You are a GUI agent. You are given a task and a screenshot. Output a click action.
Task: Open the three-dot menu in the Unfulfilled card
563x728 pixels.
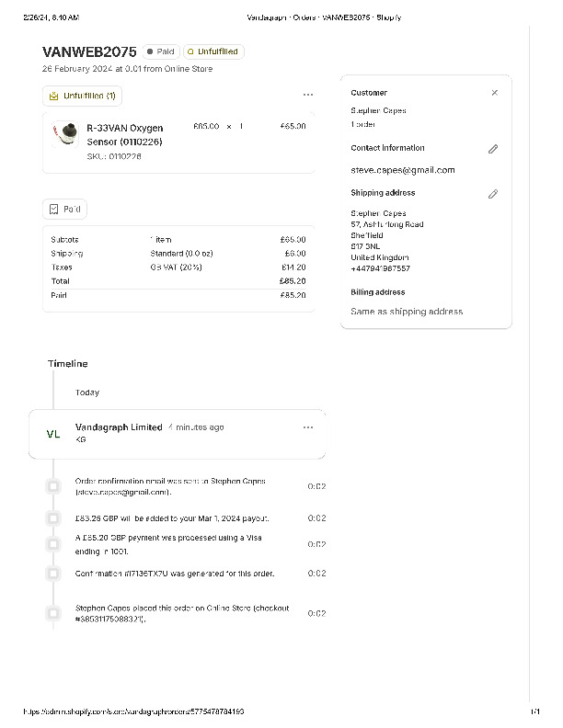pyautogui.click(x=307, y=95)
